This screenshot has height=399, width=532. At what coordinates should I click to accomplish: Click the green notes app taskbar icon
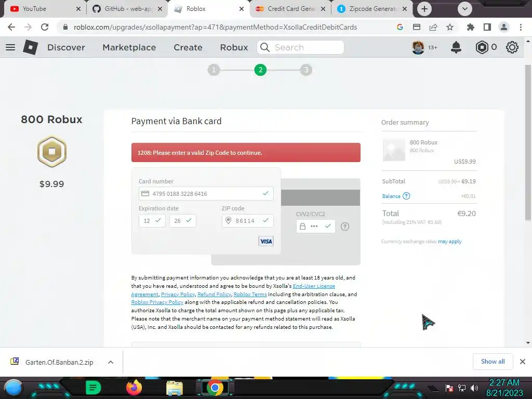(94, 388)
